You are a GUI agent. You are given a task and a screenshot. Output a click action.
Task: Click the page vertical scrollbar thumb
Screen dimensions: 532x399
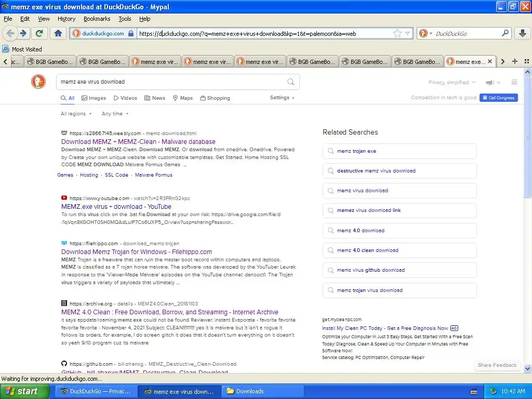point(527,137)
